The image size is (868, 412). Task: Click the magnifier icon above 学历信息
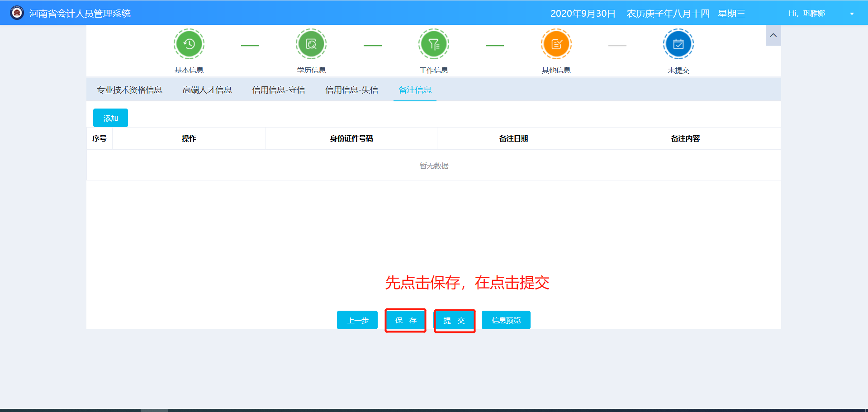tap(311, 43)
